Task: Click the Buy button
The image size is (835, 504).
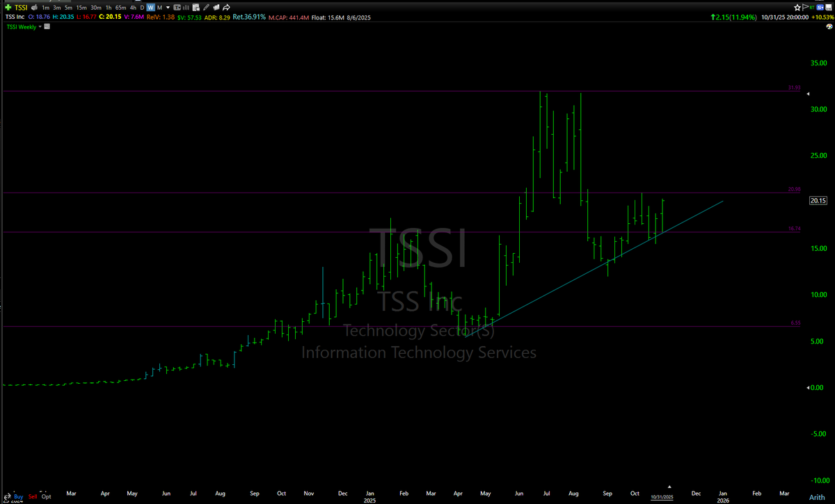Action: 18,496
